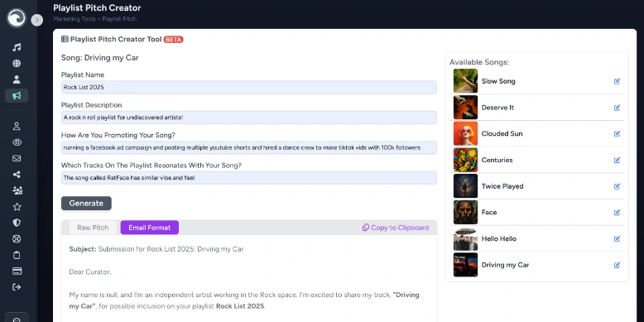Select the Email Format tab
This screenshot has width=644, height=322.
click(x=150, y=228)
